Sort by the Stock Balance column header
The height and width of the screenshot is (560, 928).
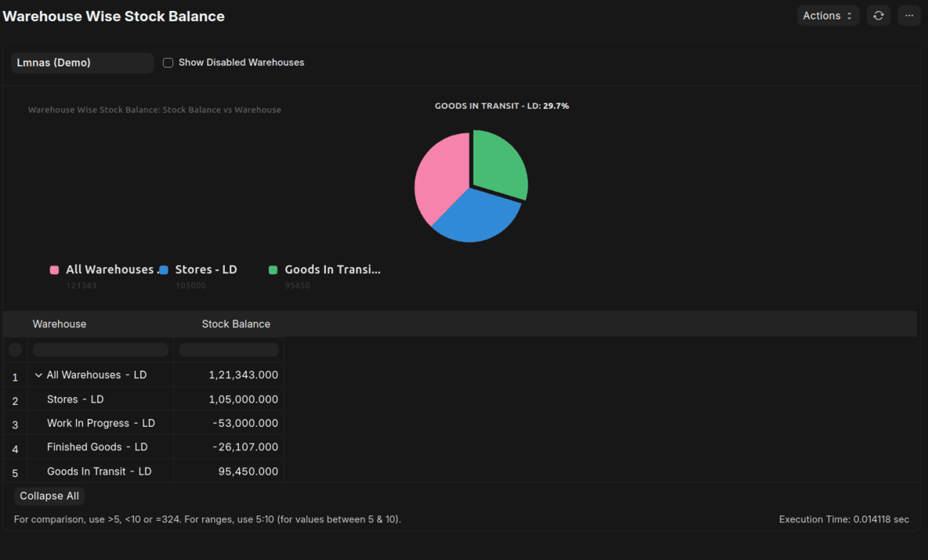tap(236, 323)
